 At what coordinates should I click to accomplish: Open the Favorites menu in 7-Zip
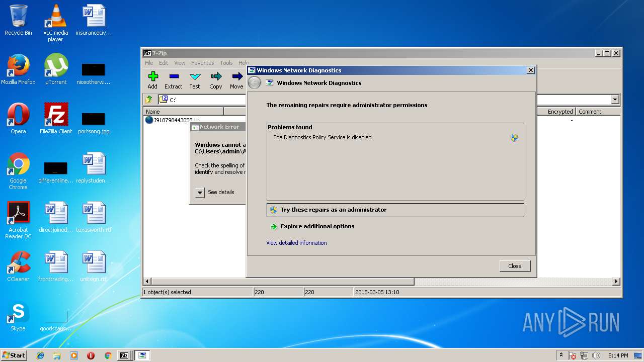tap(202, 63)
